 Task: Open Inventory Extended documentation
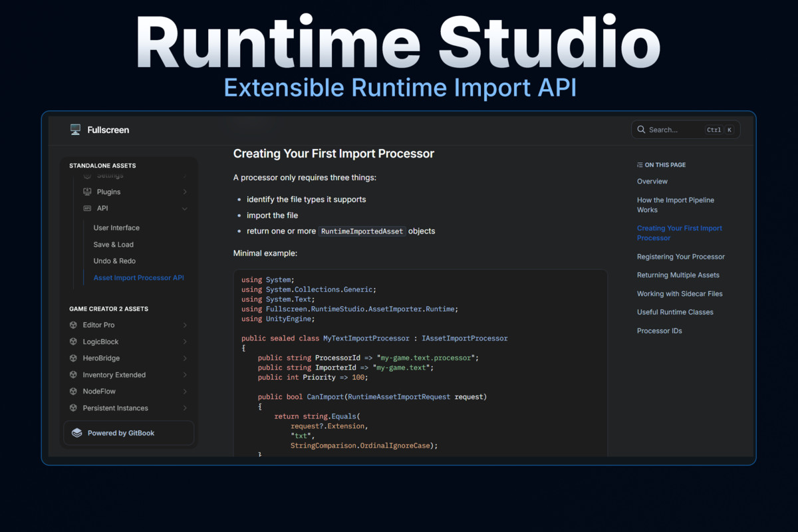click(x=114, y=375)
